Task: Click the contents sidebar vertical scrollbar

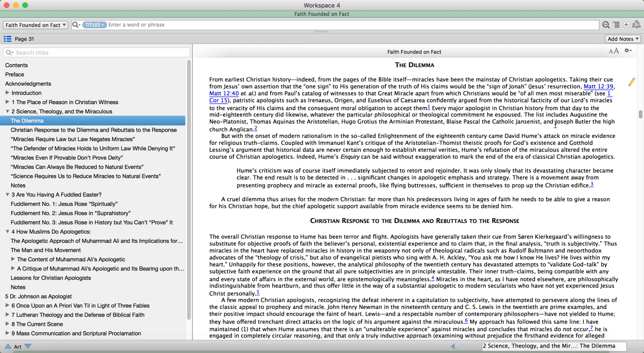Action: [x=188, y=190]
